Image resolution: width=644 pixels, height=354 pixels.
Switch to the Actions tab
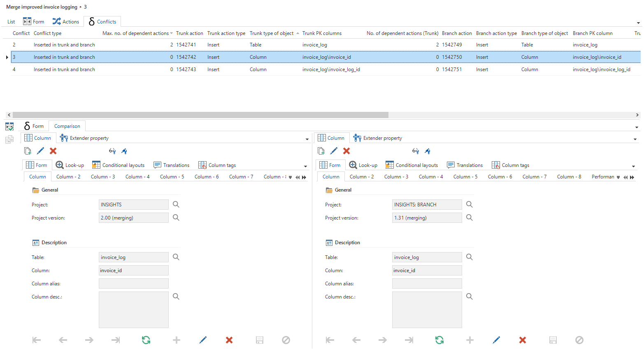click(66, 22)
